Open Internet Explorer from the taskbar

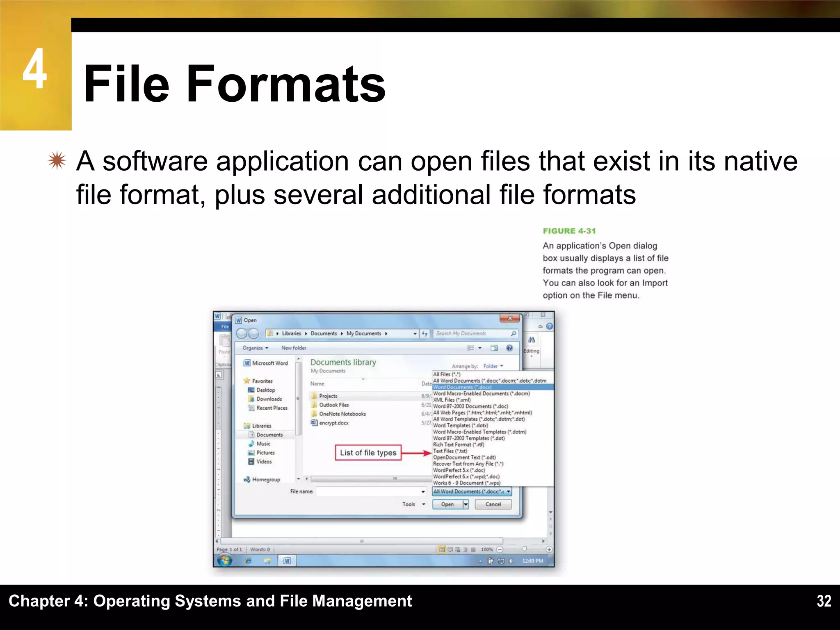(x=248, y=561)
